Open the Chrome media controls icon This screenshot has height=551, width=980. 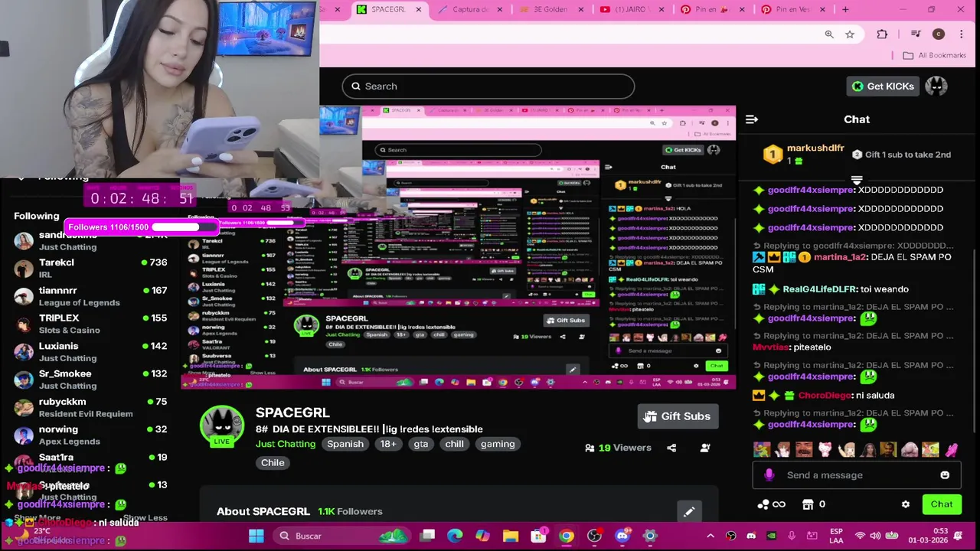click(x=915, y=34)
